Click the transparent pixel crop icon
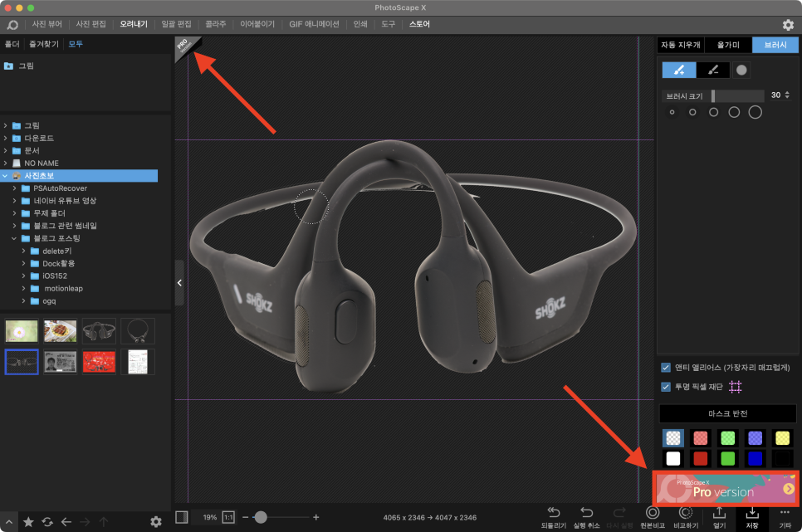The width and height of the screenshot is (802, 532). tap(735, 387)
